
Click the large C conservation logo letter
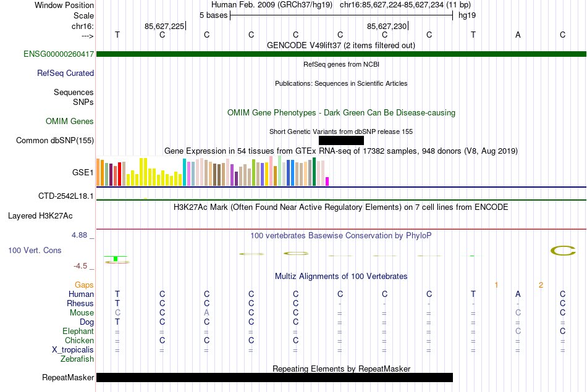[563, 251]
